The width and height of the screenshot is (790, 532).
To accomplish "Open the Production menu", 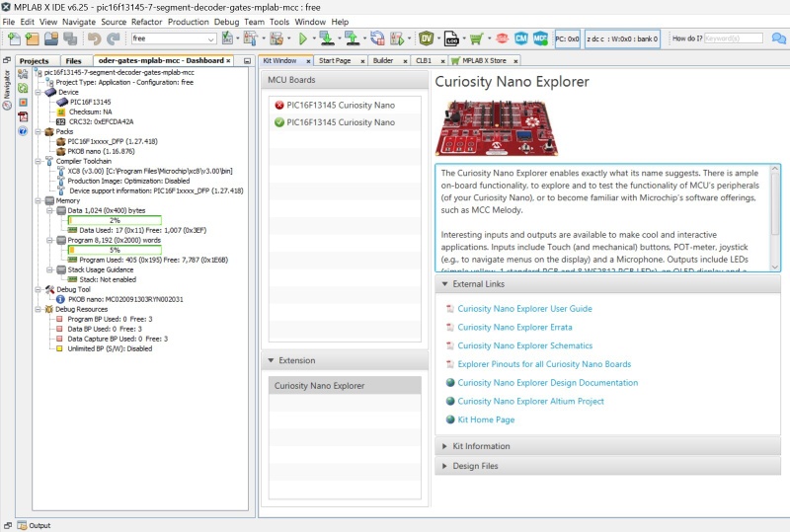I will pos(188,22).
